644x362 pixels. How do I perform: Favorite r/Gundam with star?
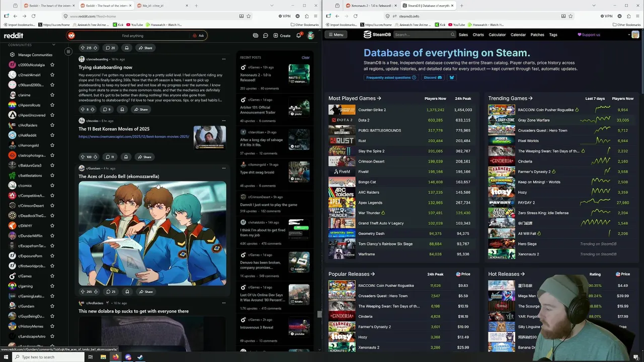(x=52, y=306)
